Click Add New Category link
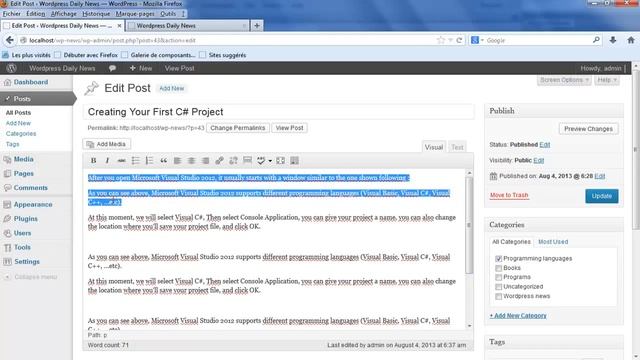Screen dimensions: 640x360 point(518,316)
